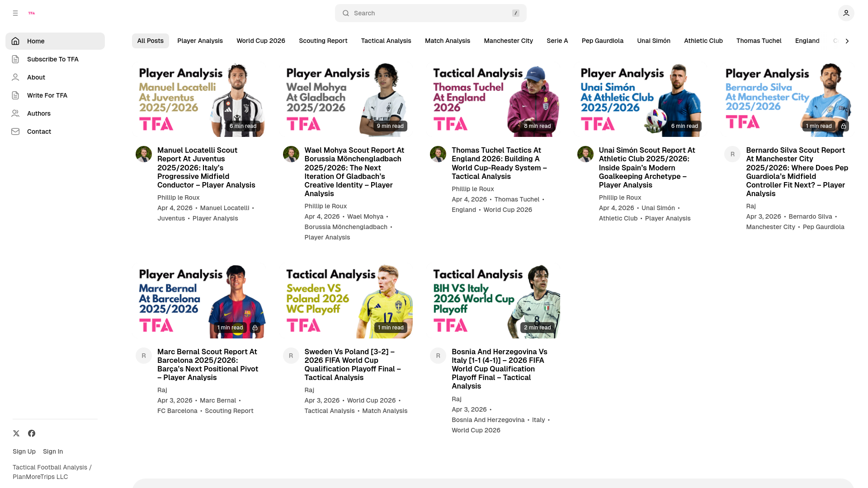Select the Manchester City tab
The height and width of the screenshot is (488, 868).
[509, 41]
